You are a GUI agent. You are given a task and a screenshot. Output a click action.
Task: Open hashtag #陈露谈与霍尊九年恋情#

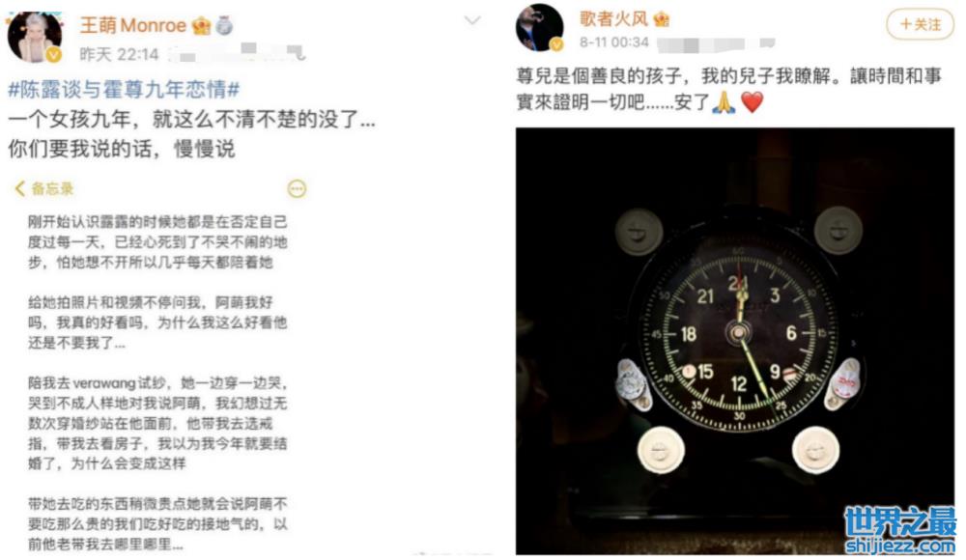124,90
